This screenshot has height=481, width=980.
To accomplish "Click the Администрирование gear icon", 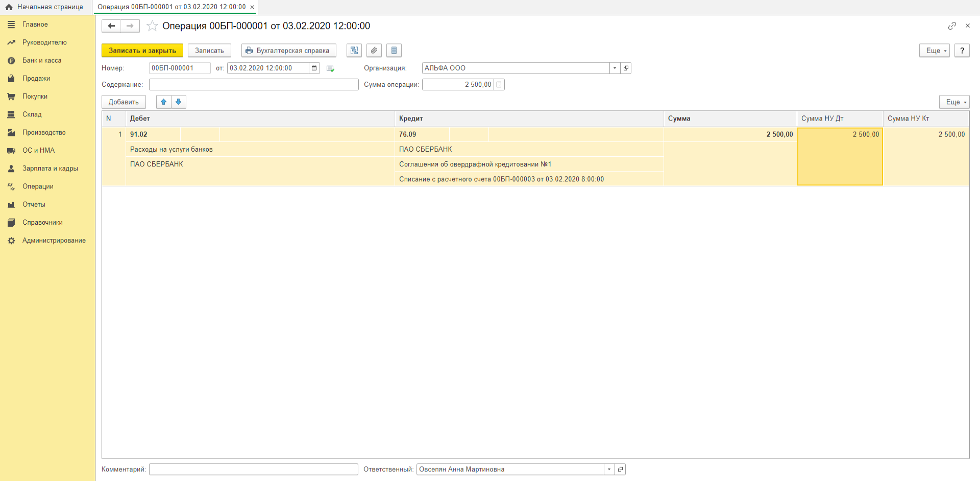I will [x=11, y=240].
